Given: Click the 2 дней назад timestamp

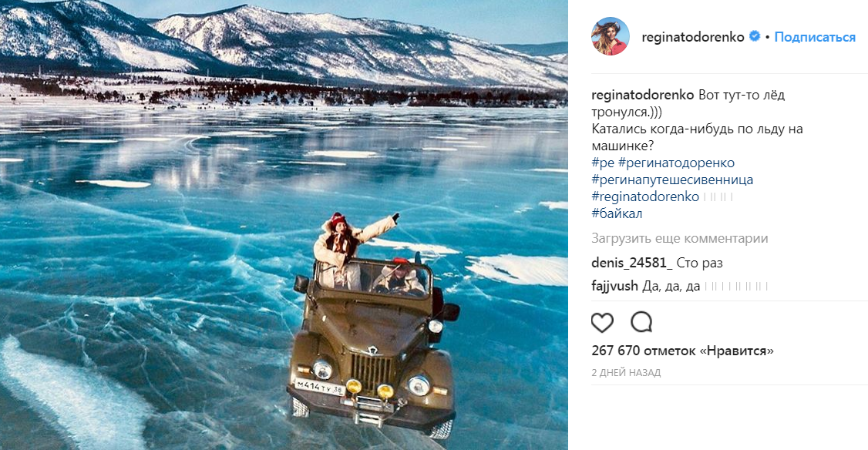Looking at the screenshot, I should pos(626,372).
